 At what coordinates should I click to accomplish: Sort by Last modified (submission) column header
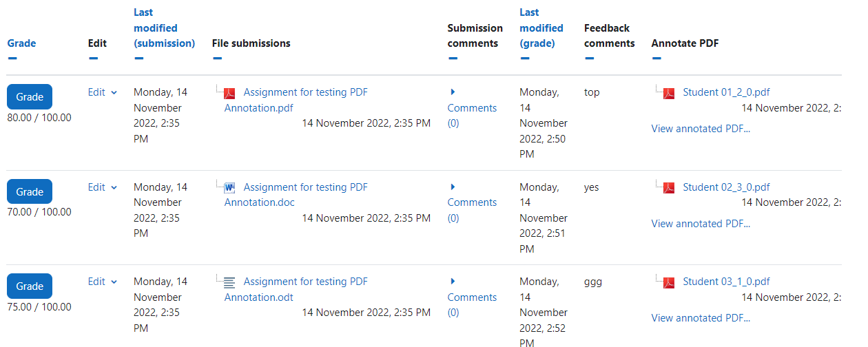[164, 28]
